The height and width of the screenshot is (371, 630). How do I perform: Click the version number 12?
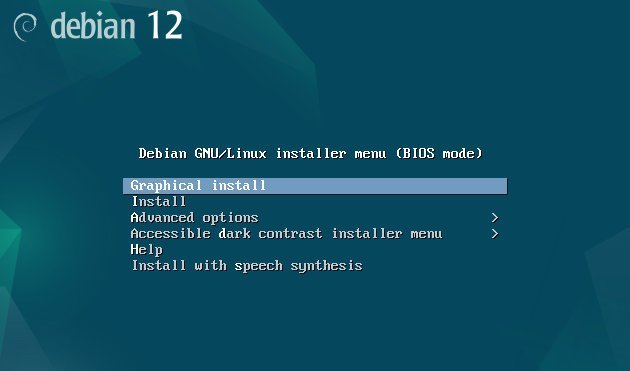tap(165, 25)
